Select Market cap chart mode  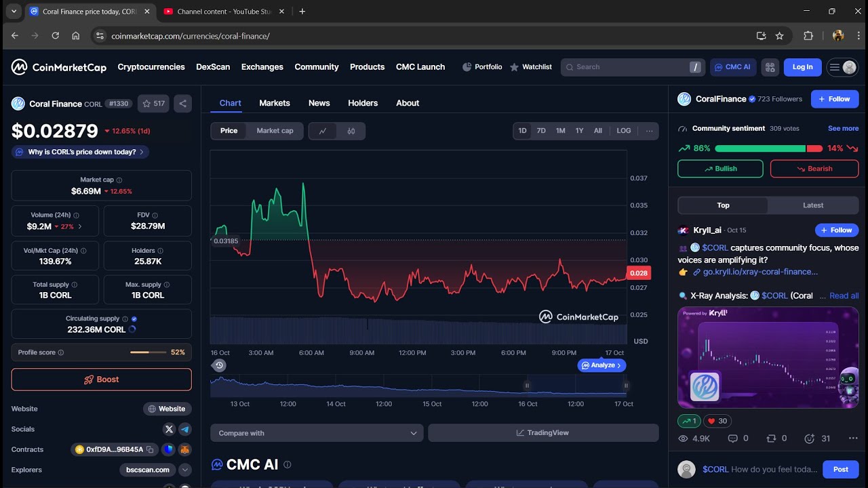(275, 131)
